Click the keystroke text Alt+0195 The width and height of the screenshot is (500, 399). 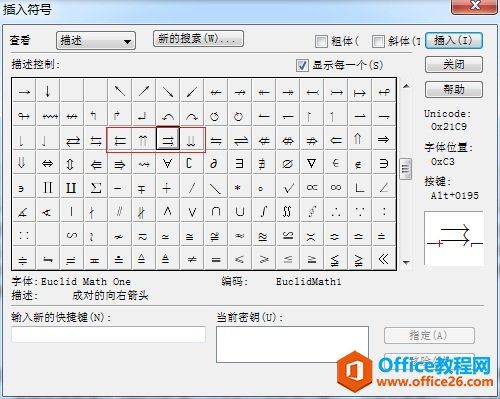(455, 196)
